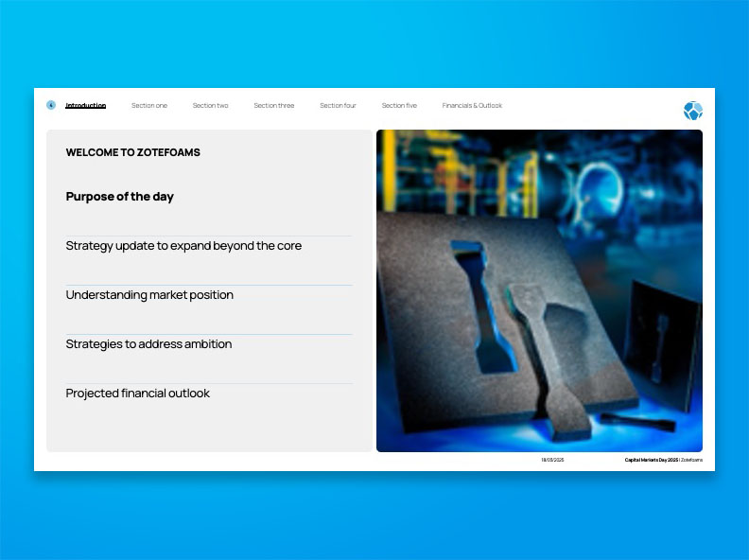
Task: Open Section four tab
Action: [339, 106]
